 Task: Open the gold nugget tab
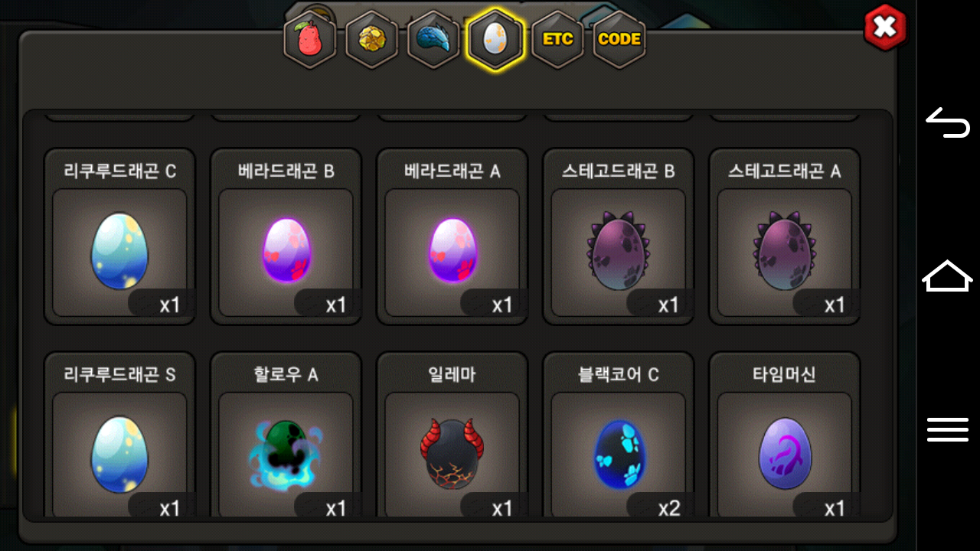click(372, 40)
